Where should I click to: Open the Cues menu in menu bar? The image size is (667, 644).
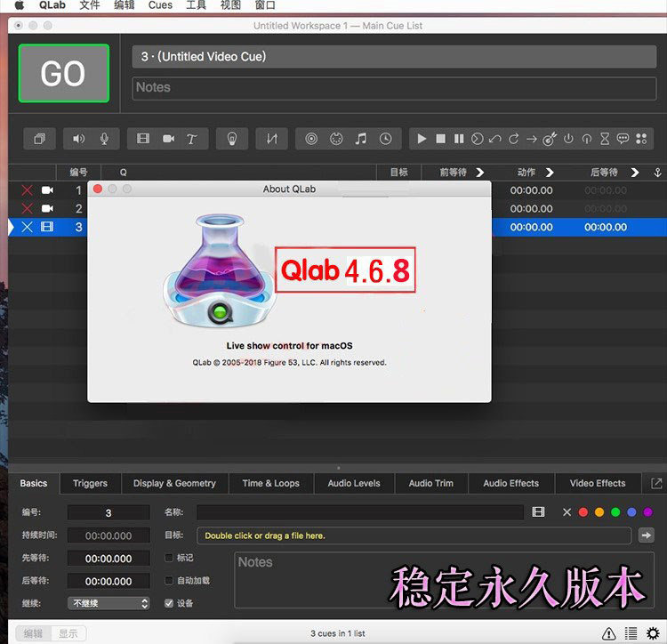[160, 5]
